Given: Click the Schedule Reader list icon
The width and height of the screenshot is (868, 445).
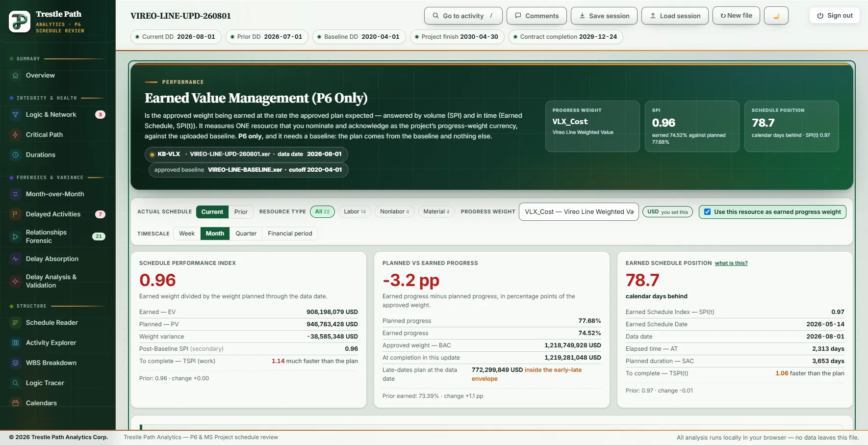Looking at the screenshot, I should tap(15, 323).
